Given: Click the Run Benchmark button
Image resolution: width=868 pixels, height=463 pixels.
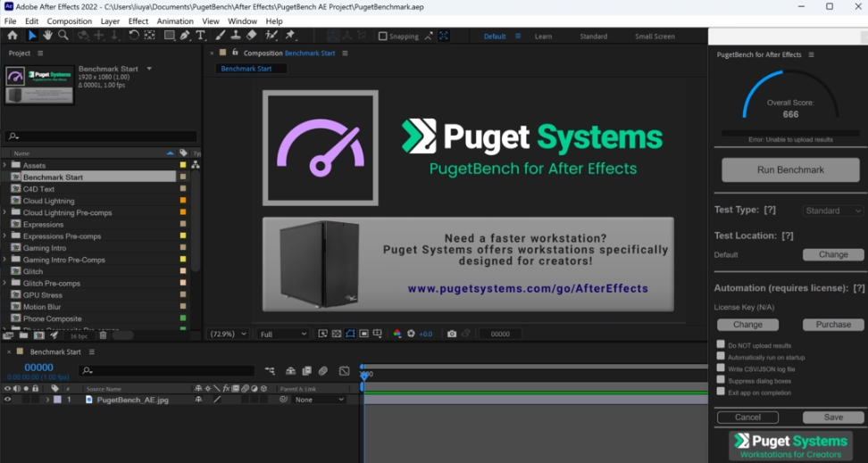Looking at the screenshot, I should coord(790,169).
